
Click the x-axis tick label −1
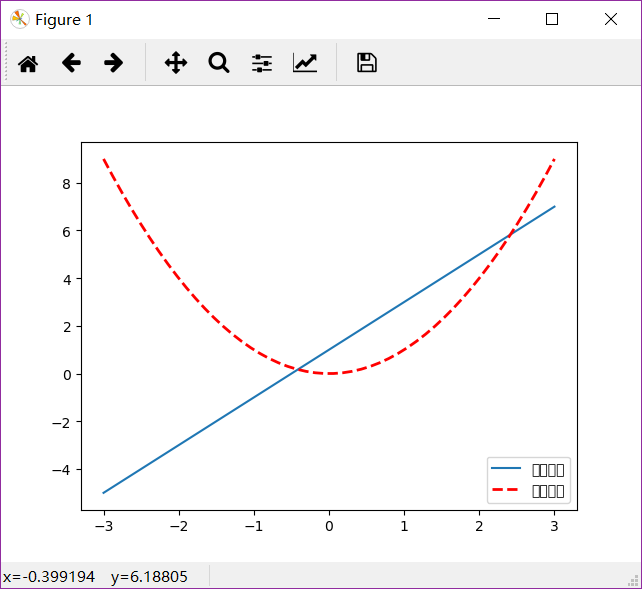pyautogui.click(x=254, y=526)
